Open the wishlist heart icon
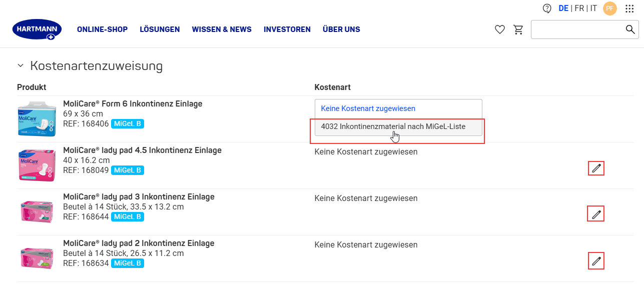 [500, 30]
